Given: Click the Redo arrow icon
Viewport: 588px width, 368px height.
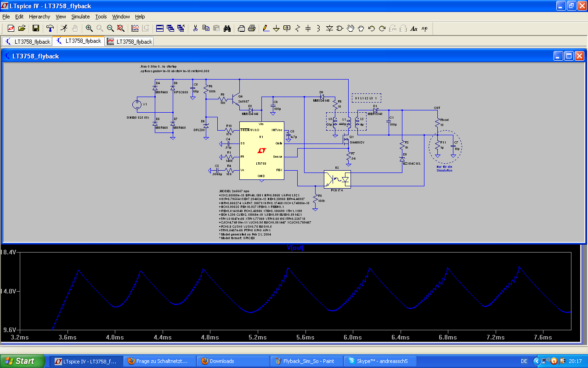Looking at the screenshot, I should (x=382, y=29).
